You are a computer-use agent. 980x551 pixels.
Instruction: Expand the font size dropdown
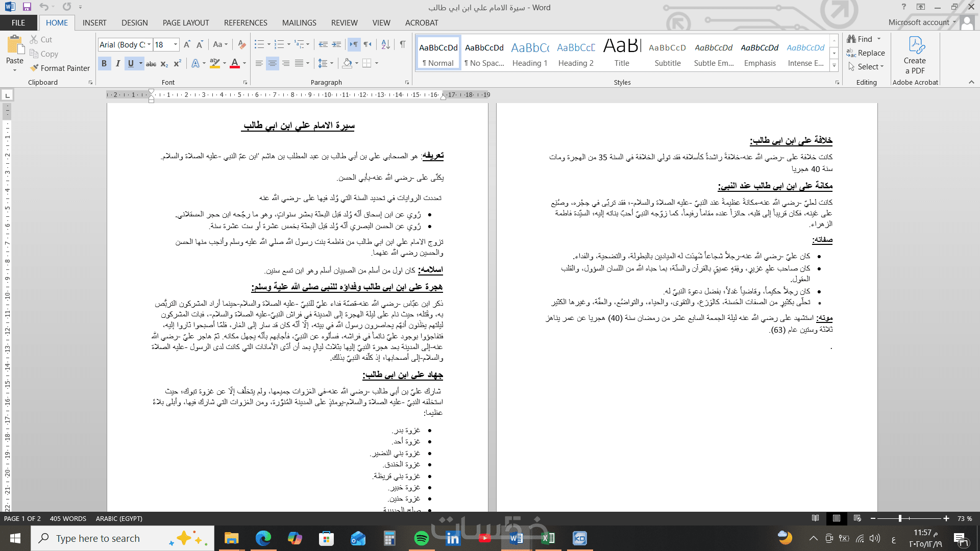pyautogui.click(x=176, y=44)
